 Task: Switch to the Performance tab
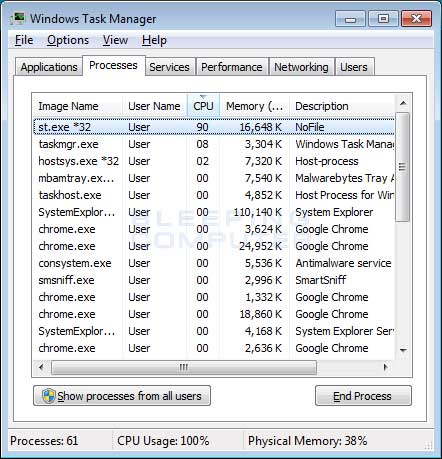coord(232,67)
